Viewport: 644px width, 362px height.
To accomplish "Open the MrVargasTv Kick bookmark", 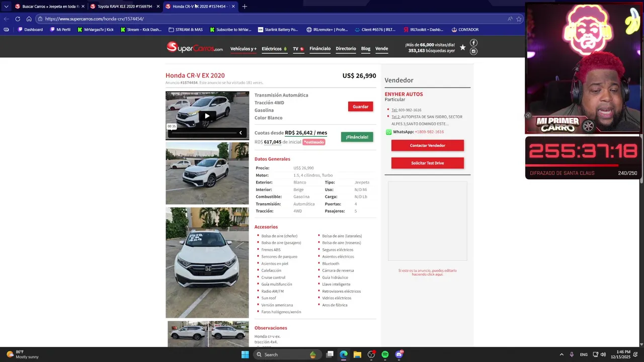I will (x=95, y=30).
